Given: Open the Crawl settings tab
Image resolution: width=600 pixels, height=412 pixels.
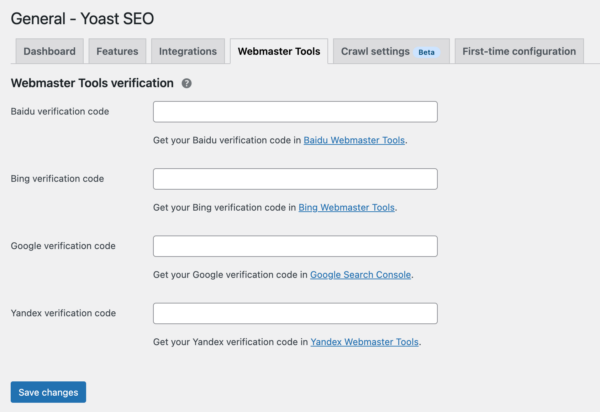Looking at the screenshot, I should 391,51.
